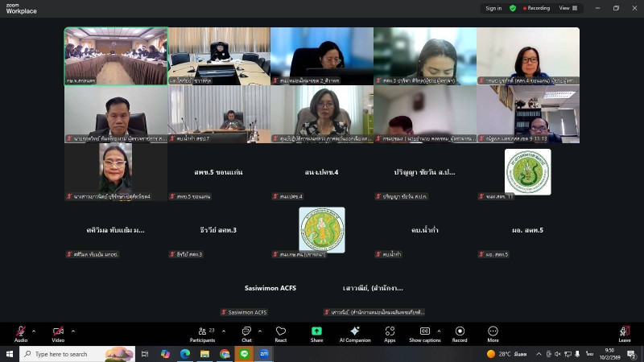Click the Sign in button

493,8
